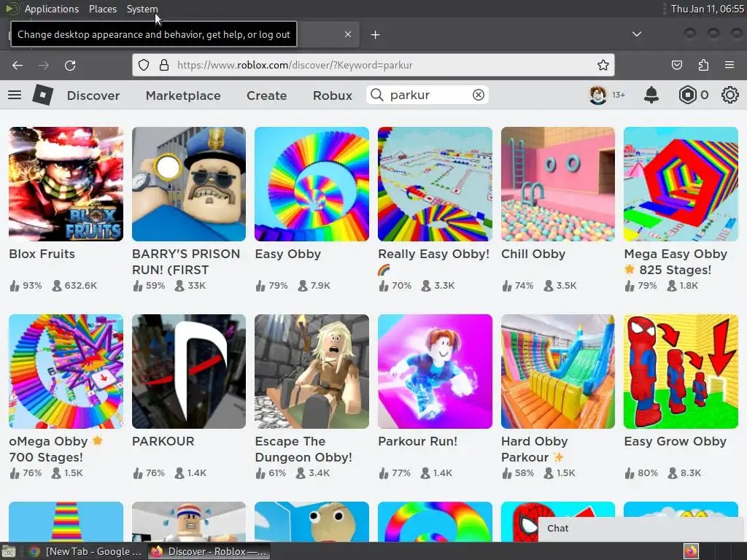
Task: Click the URL address bar
Action: [373, 65]
